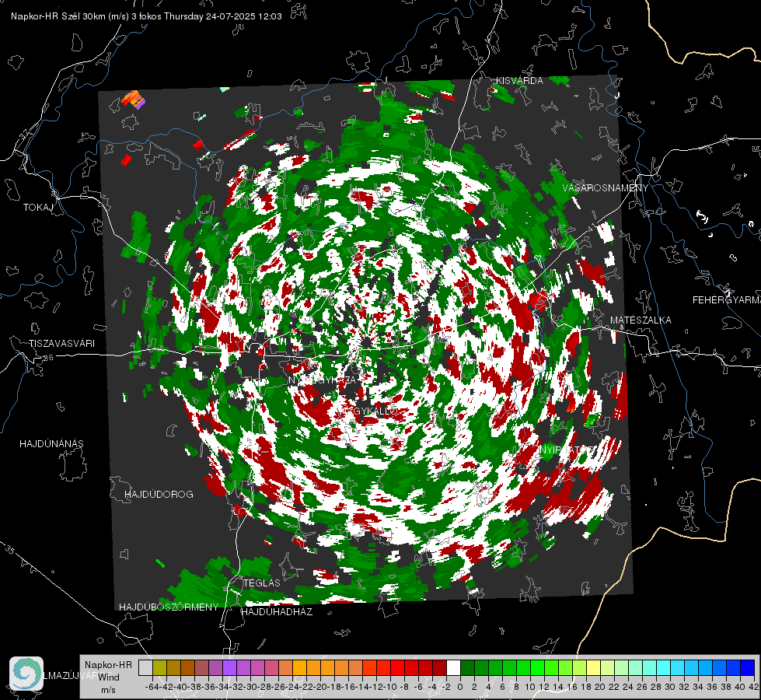The width and height of the screenshot is (761, 700).
Task: Click road number '35' at lower left
Action: 10,551
